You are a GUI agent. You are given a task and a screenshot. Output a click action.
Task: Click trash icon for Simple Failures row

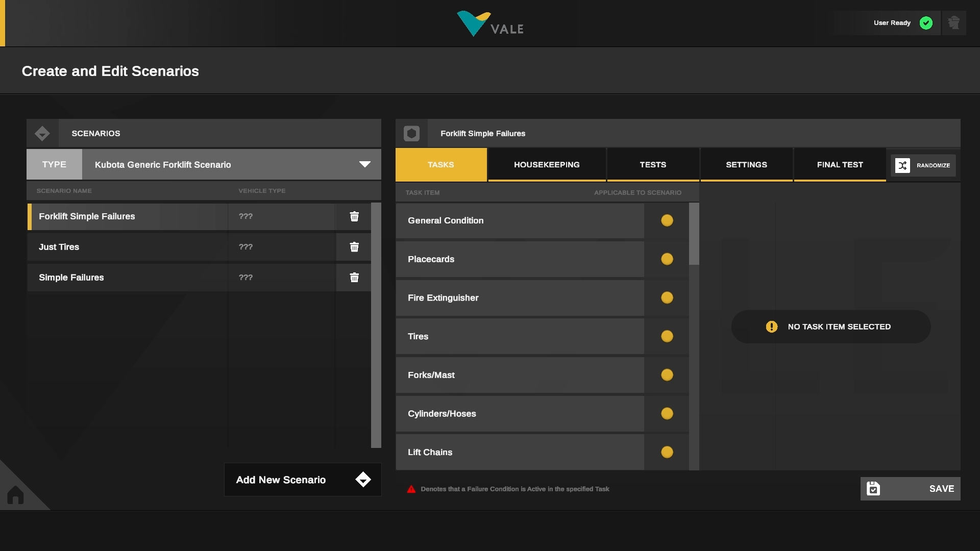coord(354,278)
